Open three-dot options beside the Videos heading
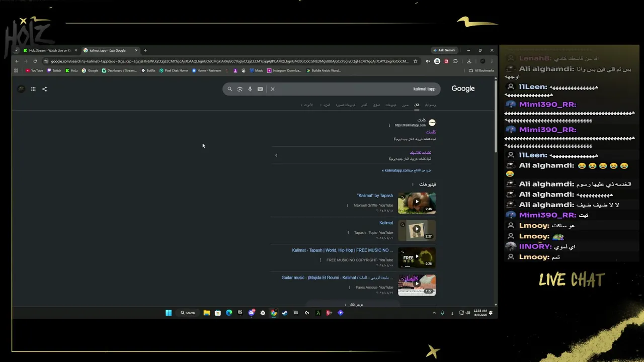644x362 pixels. tap(413, 185)
